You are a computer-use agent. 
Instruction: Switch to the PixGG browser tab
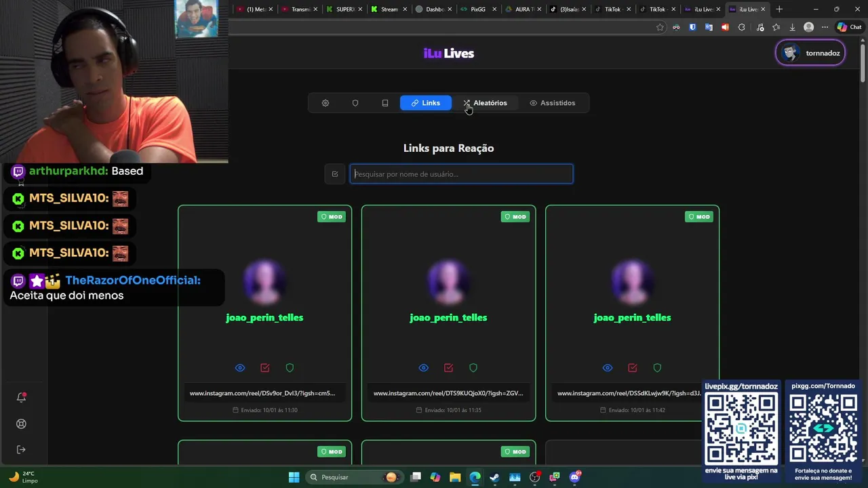(x=479, y=9)
